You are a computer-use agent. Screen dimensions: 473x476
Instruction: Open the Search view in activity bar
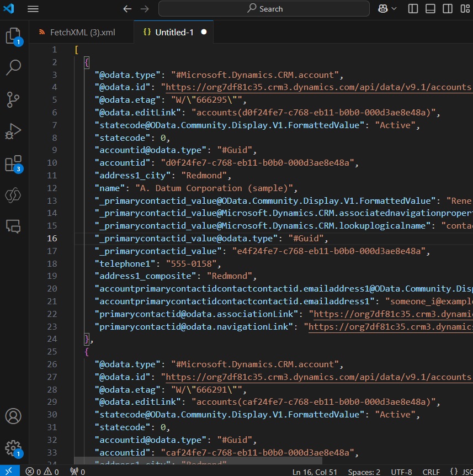click(x=13, y=67)
